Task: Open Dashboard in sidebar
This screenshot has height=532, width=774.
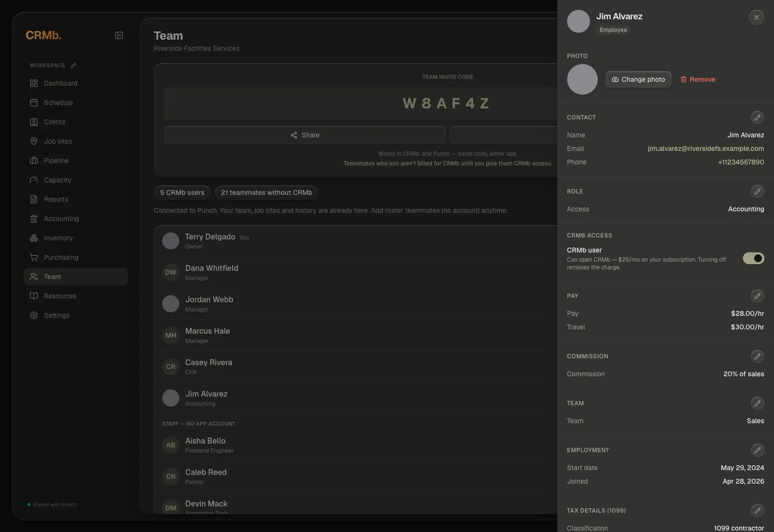Action: tap(76, 83)
